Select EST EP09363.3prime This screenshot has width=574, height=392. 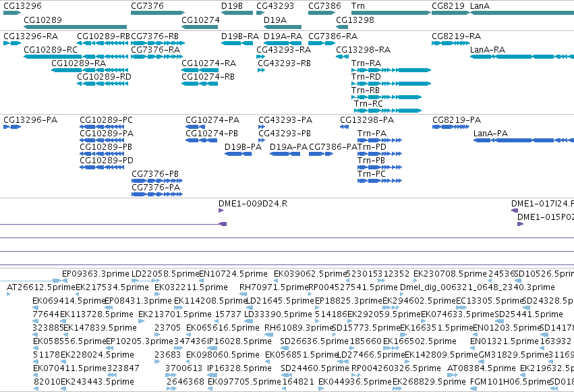(65, 281)
